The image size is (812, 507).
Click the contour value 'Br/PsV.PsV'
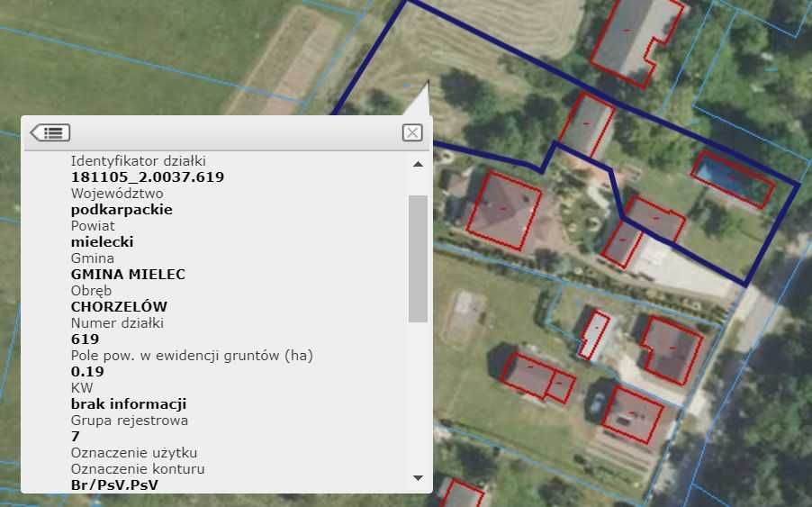click(x=114, y=485)
